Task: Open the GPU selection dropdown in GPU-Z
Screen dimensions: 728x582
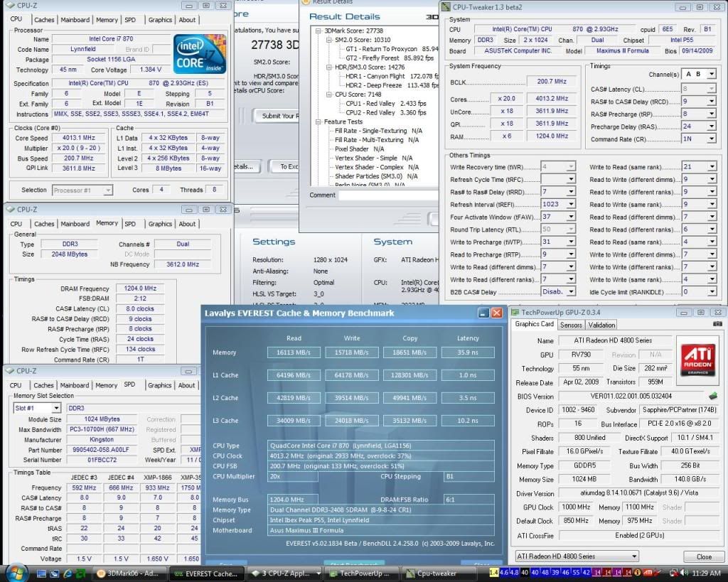Action: 577,556
